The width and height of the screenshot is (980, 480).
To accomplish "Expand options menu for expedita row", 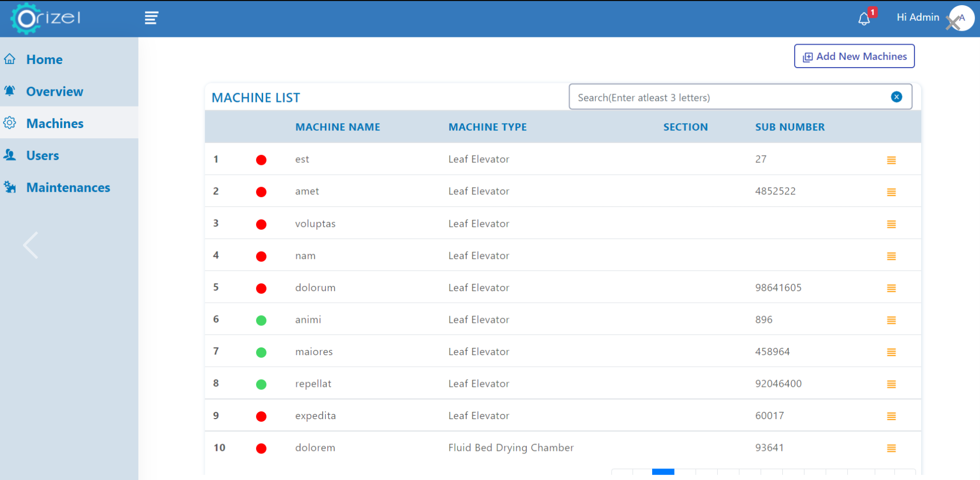I will point(891,416).
